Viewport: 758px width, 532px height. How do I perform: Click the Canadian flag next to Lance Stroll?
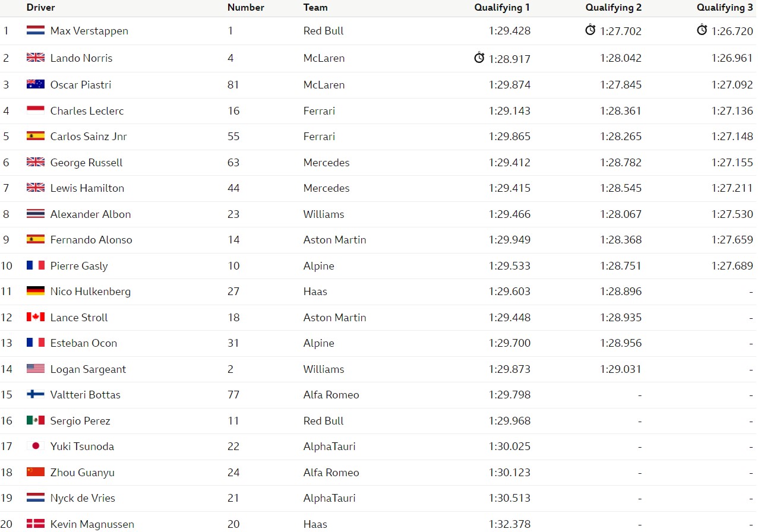click(36, 317)
